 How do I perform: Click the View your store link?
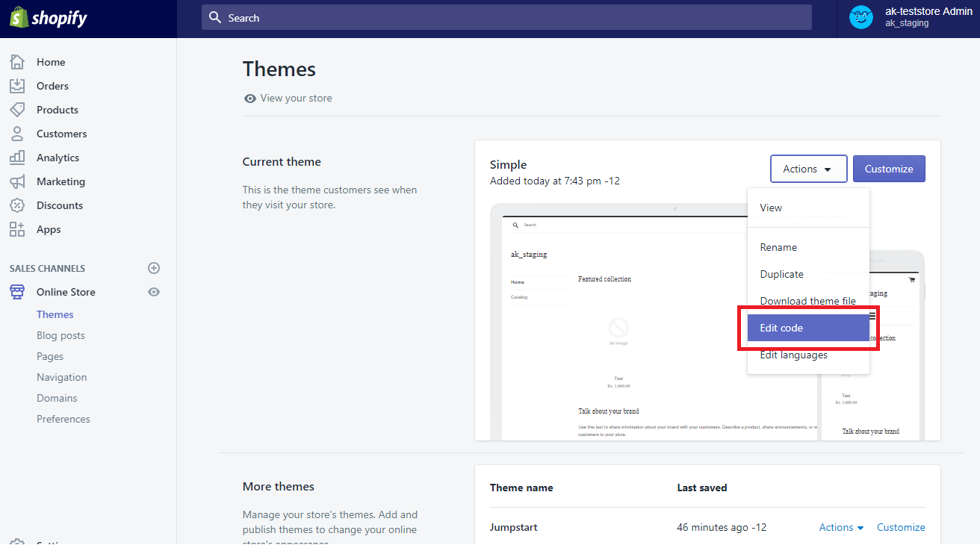(296, 99)
